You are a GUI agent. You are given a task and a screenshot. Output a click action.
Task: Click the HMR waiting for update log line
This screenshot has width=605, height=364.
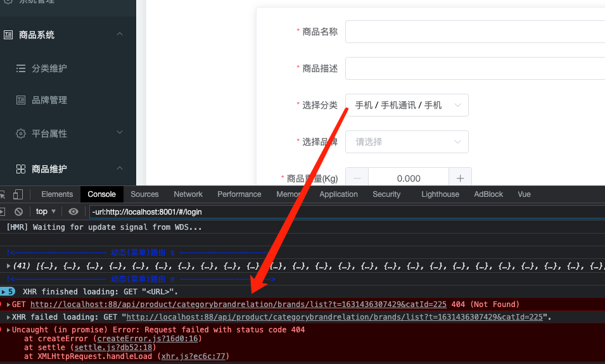click(x=104, y=227)
